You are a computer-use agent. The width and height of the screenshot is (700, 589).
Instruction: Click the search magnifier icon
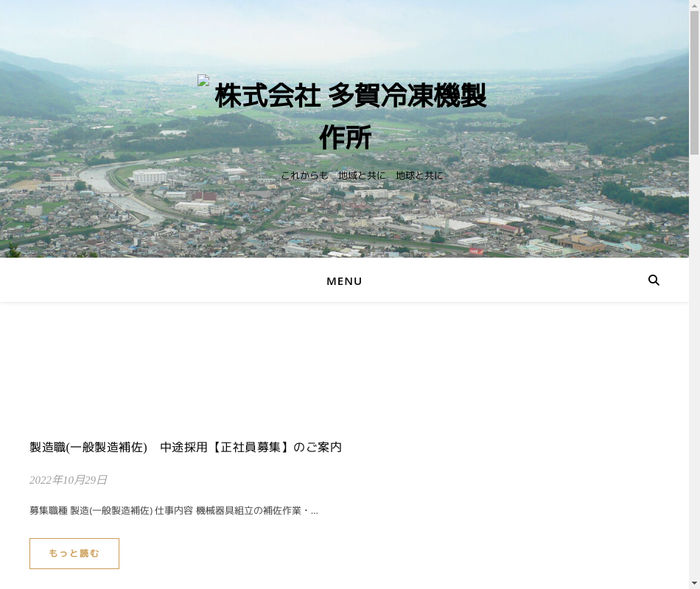pyautogui.click(x=654, y=281)
